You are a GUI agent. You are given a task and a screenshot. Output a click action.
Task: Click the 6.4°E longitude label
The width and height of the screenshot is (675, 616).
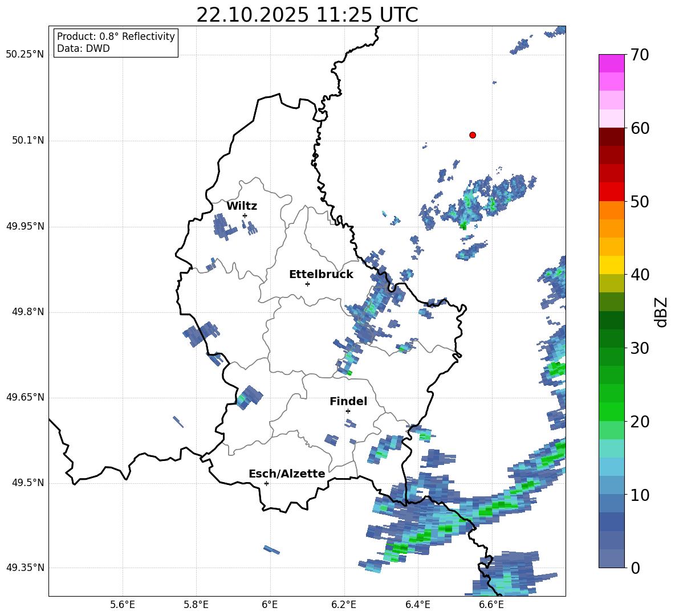[x=417, y=605]
